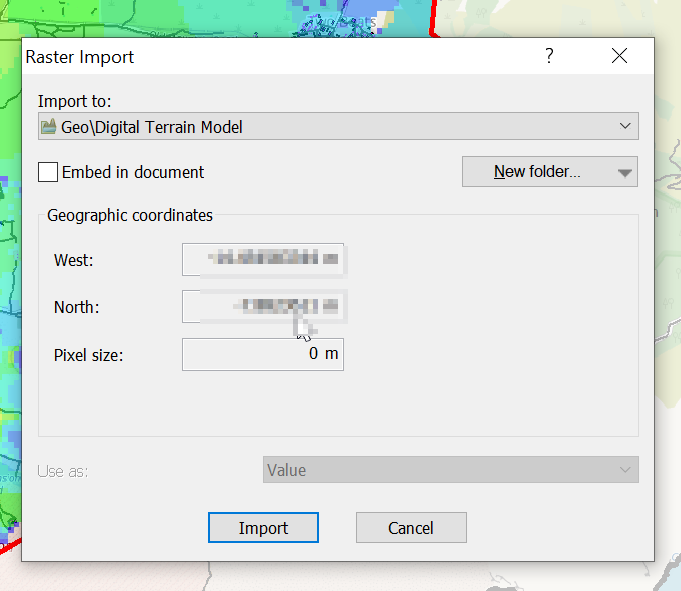681x591 pixels.
Task: Expand the New folder button's arrow menu
Action: (625, 172)
